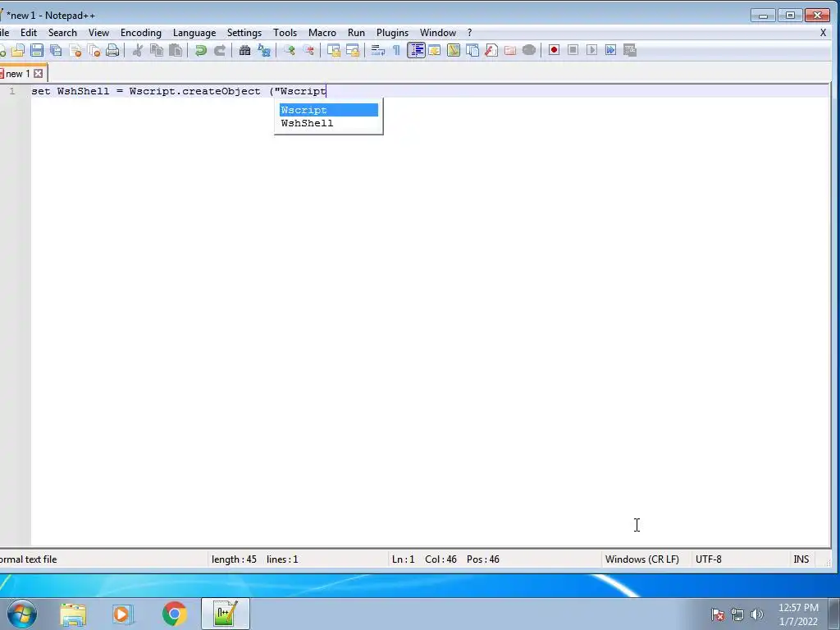Stop macro recording button
Image resolution: width=840 pixels, height=630 pixels.
pyautogui.click(x=573, y=50)
